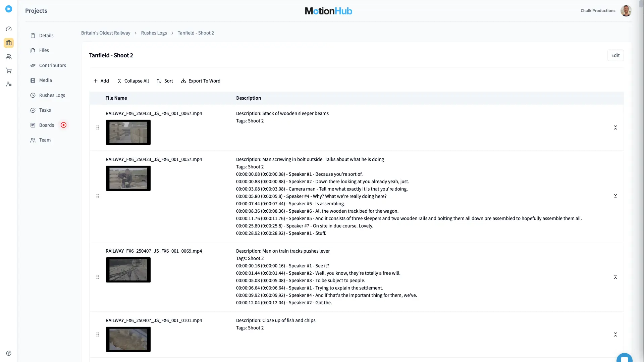Screen dimensions: 644x362
Task: Click Collapse All above the log table
Action: [x=133, y=81]
